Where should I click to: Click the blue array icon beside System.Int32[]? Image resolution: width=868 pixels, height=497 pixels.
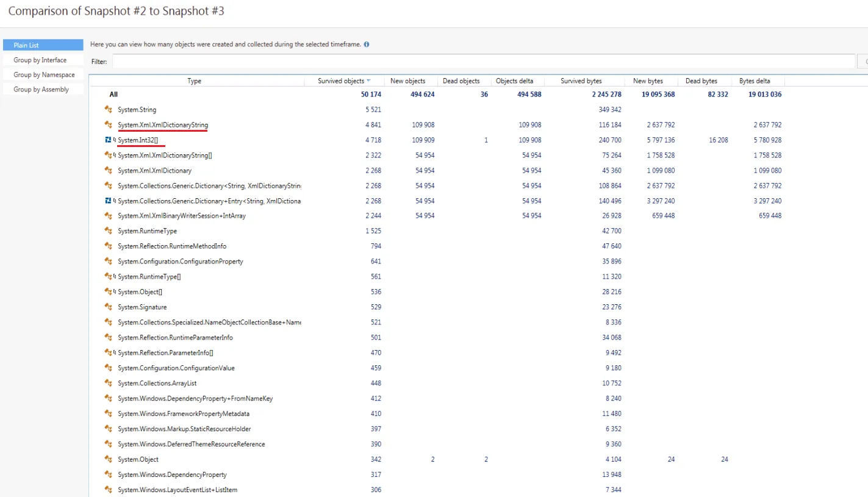click(109, 140)
